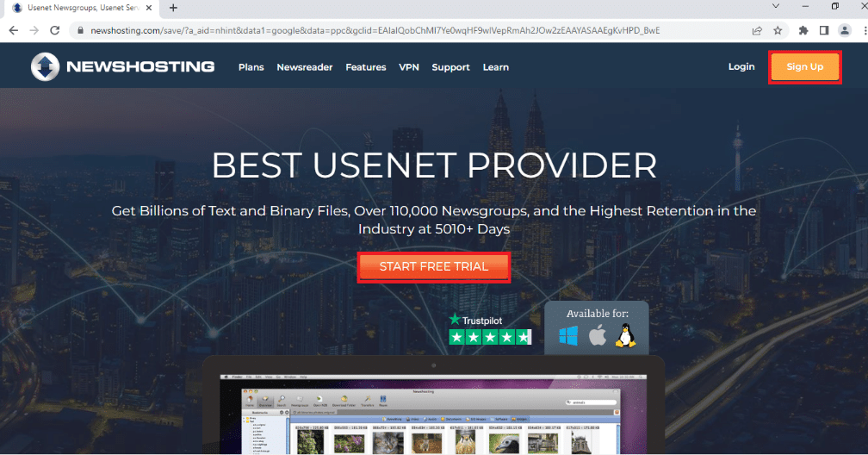Restore down the browser window
Image resolution: width=868 pixels, height=455 pixels.
[834, 6]
